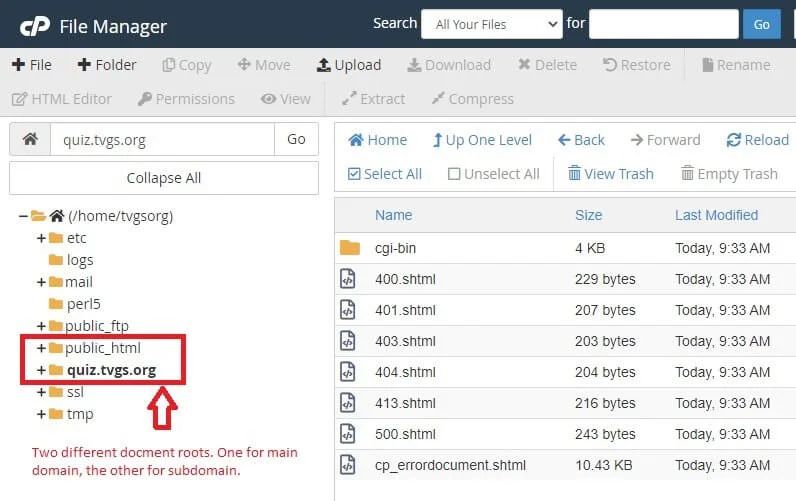Image resolution: width=796 pixels, height=501 pixels.
Task: Select the cp_errordocument.shtml file name
Action: click(x=450, y=465)
